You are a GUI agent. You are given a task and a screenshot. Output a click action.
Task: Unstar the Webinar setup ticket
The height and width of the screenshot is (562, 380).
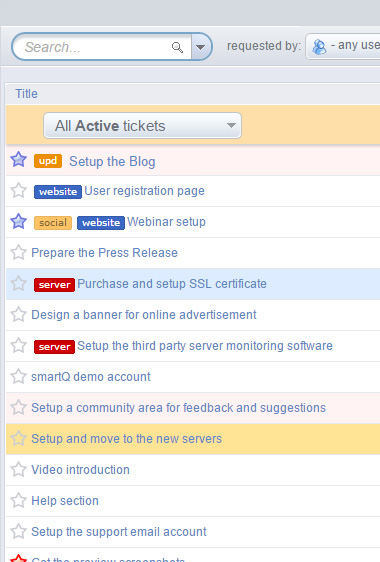(18, 221)
